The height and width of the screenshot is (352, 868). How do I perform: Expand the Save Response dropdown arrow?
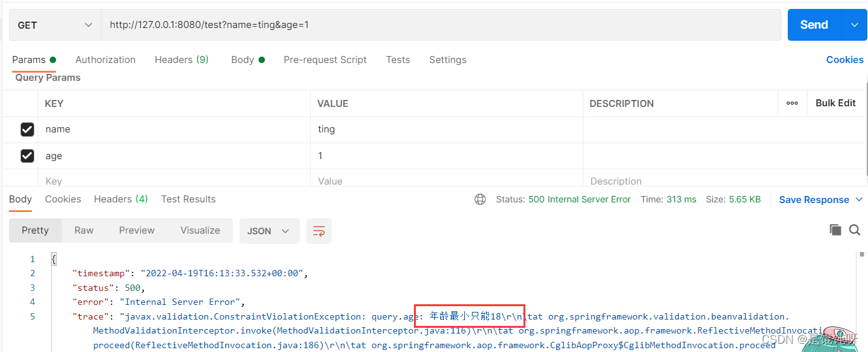pyautogui.click(x=859, y=199)
